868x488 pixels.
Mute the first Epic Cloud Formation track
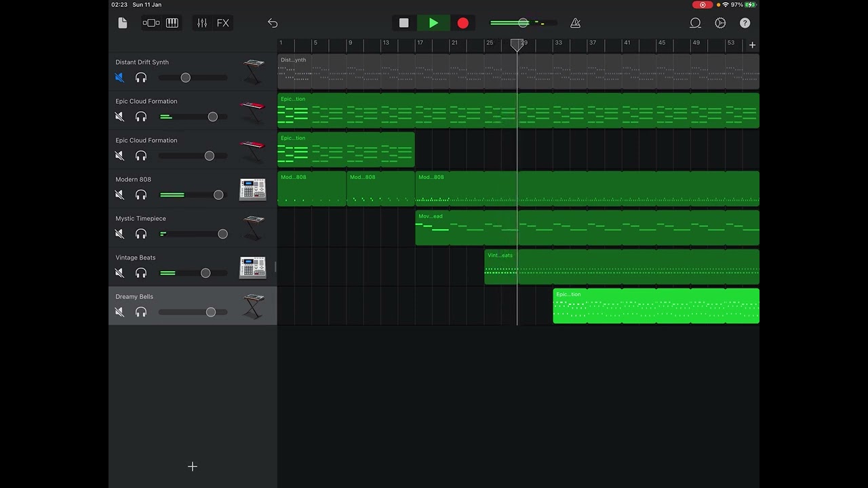(x=119, y=117)
